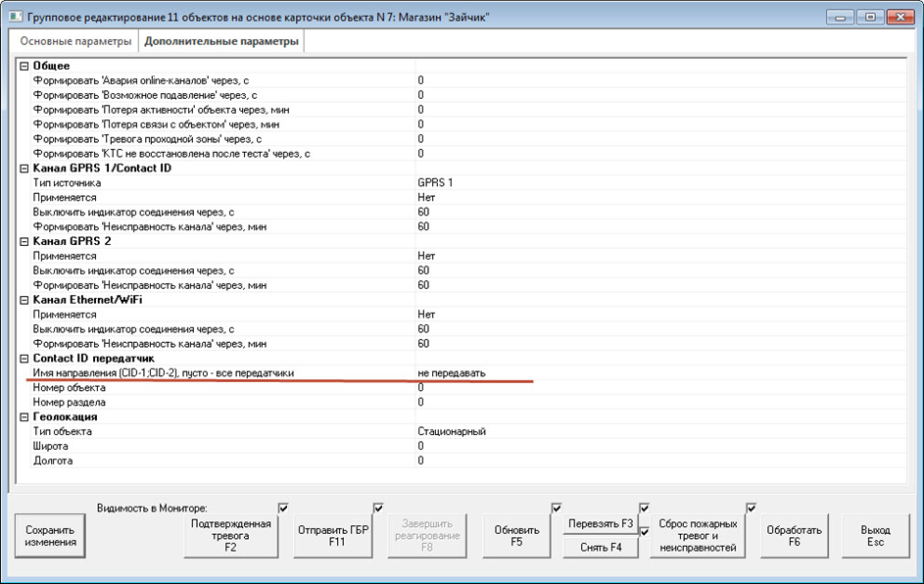Collapse the Общее section

click(x=24, y=66)
